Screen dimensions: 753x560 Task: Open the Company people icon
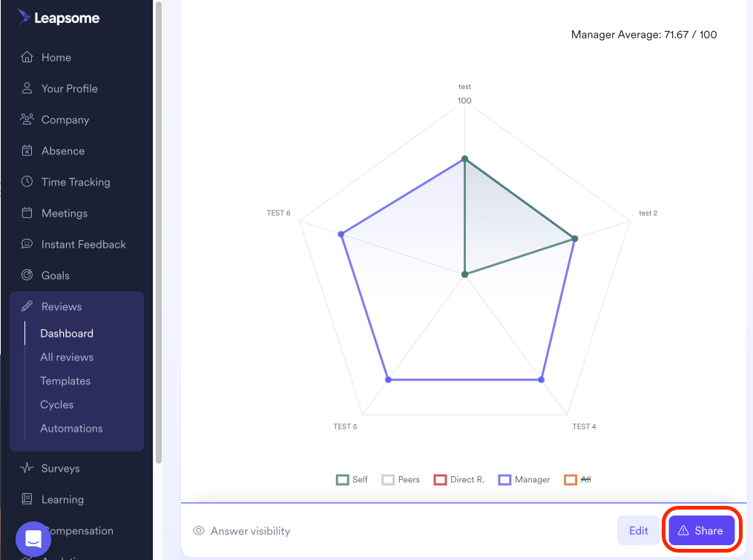point(27,119)
